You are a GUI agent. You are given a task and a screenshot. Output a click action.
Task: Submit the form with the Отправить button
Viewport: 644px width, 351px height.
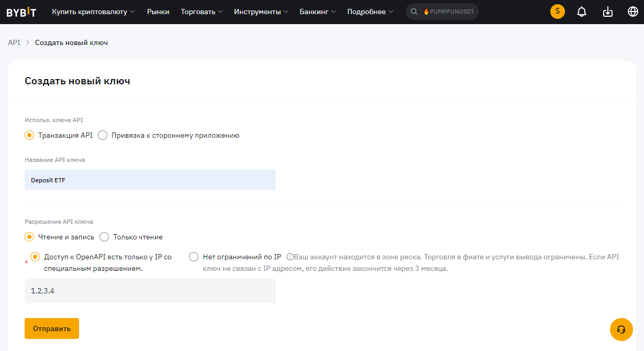pos(51,328)
